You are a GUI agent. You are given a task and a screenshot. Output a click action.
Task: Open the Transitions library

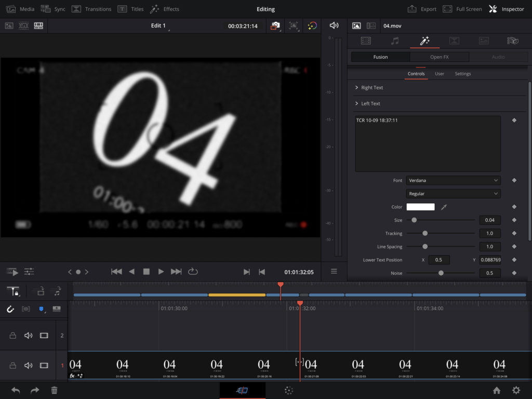91,9
